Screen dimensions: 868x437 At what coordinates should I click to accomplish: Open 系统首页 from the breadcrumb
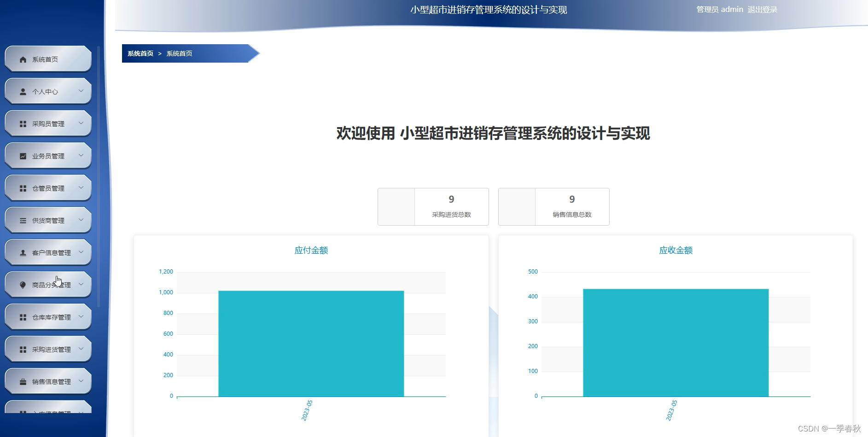point(140,53)
